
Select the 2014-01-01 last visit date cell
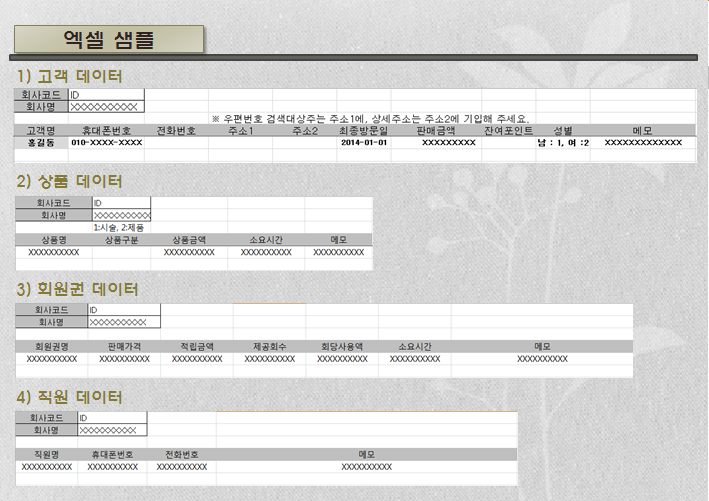point(364,143)
